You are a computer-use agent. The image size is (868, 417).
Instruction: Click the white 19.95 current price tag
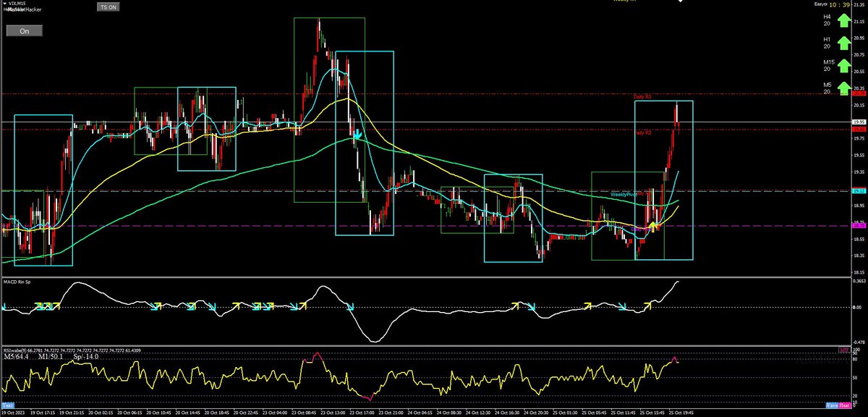tap(859, 122)
